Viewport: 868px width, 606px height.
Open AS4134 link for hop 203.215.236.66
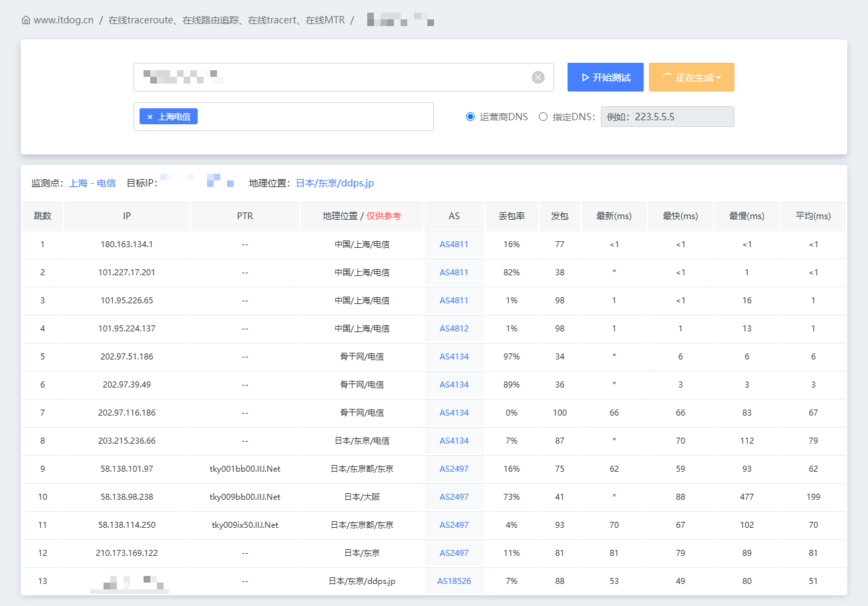pyautogui.click(x=454, y=441)
